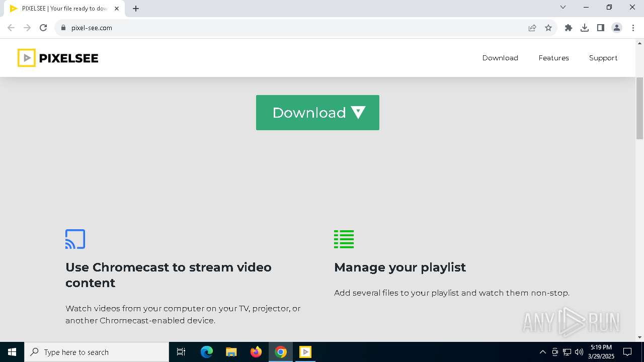This screenshot has width=644, height=362.
Task: Go back in browser history
Action: [11, 28]
